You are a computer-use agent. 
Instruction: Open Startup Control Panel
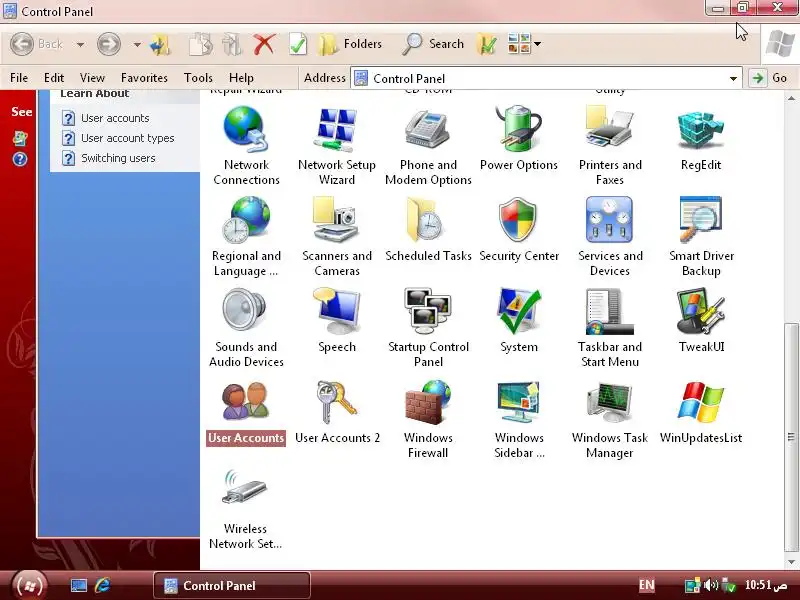pyautogui.click(x=428, y=327)
